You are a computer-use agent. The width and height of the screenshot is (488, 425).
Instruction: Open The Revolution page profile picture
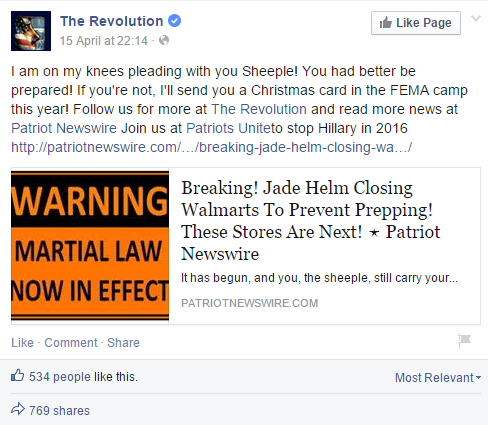click(x=31, y=31)
